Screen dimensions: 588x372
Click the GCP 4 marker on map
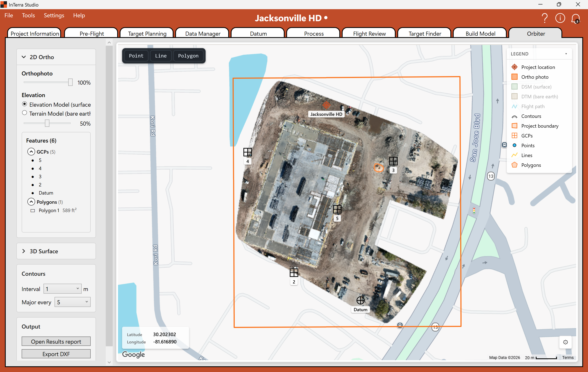[x=247, y=152]
